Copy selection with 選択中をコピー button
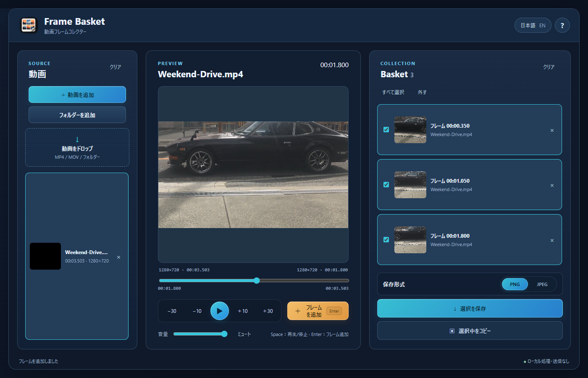 [x=470, y=331]
